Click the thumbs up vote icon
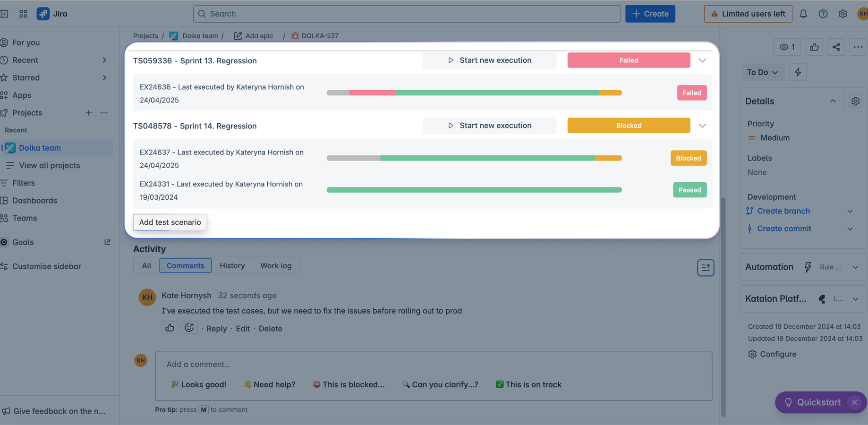868x425 pixels. coord(814,47)
